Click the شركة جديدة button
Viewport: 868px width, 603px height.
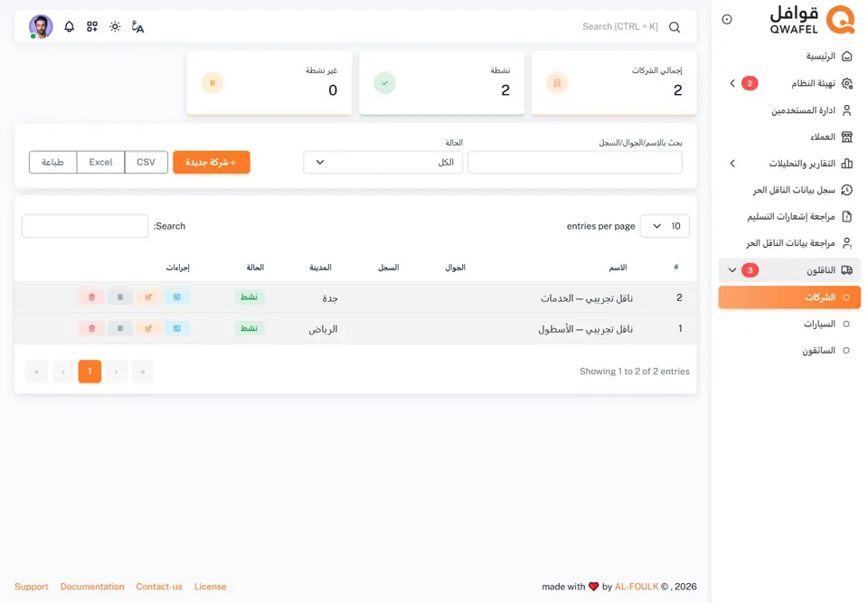(212, 162)
